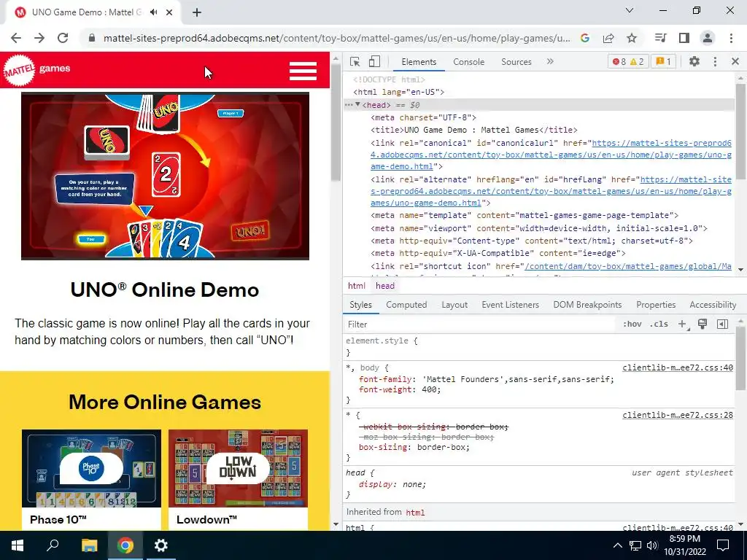
Task: Toggle rendering emulations paintbrush icon
Action: (703, 324)
